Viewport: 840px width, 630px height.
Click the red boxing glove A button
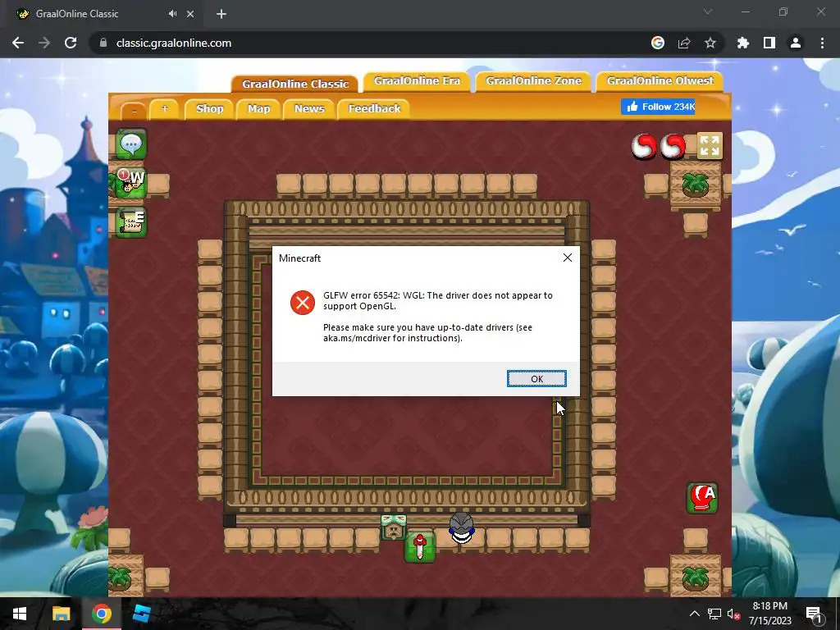[x=702, y=498]
